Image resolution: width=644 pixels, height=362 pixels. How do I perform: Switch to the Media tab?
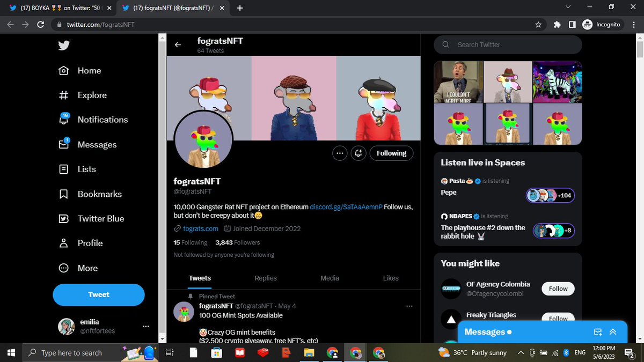coord(330,278)
